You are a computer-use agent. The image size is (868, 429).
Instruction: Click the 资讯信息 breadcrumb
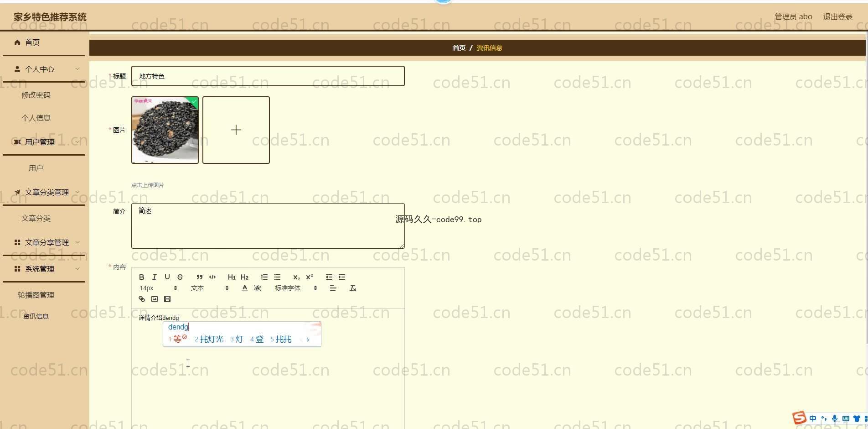(490, 48)
